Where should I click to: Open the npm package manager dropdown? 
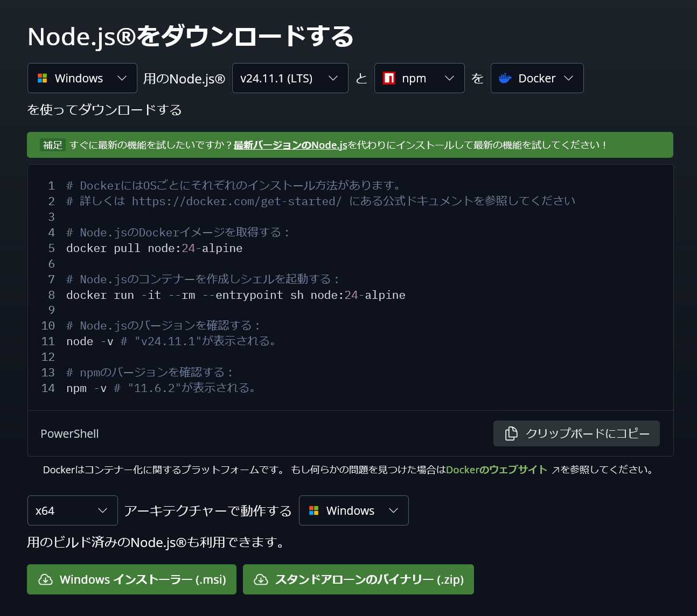tap(419, 78)
